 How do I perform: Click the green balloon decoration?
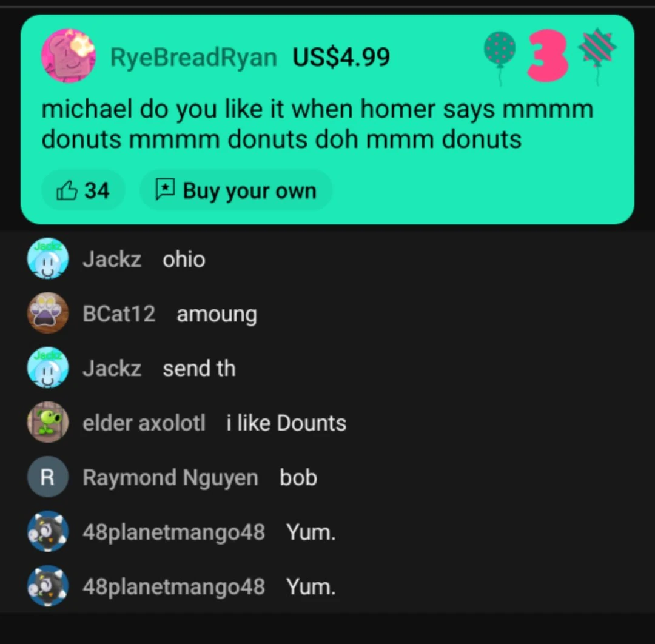(x=500, y=56)
